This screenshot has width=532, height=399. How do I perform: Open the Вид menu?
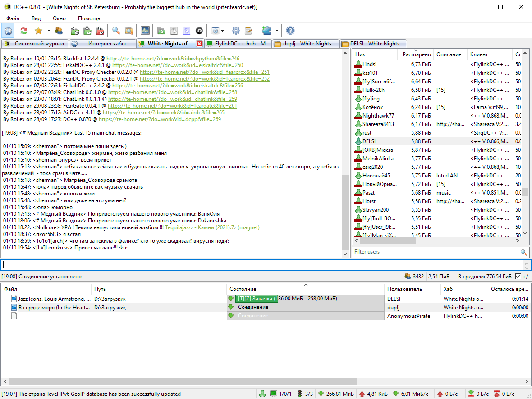36,18
